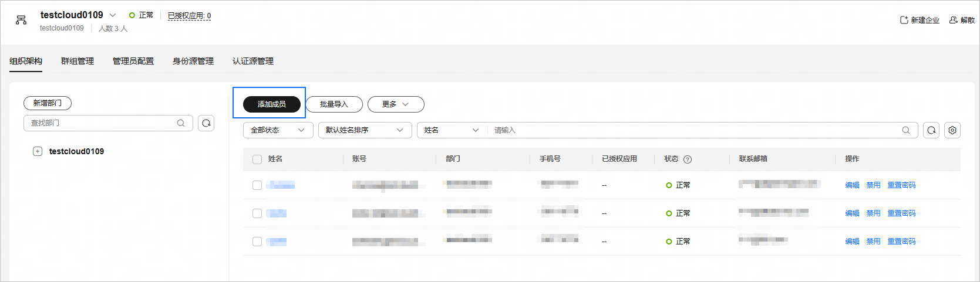Click 重置密码 in the third member row
The height and width of the screenshot is (282, 980).
coord(901,242)
